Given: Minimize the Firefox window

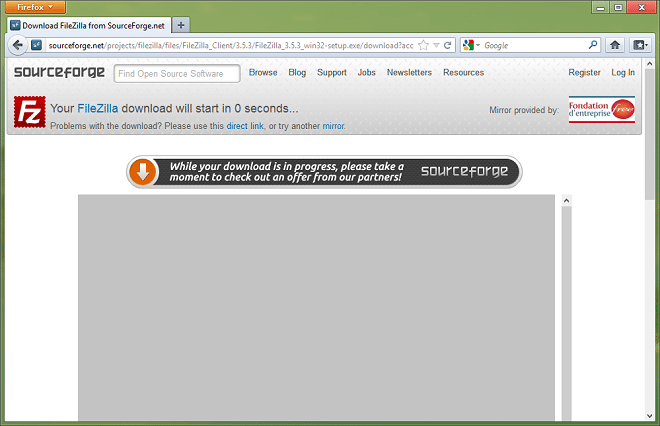Looking at the screenshot, I should (601, 7).
